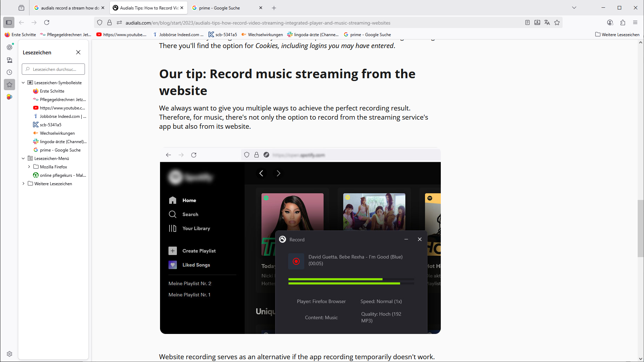Open Jobbörse Indeed.com bookmark in sidebar

60,116
